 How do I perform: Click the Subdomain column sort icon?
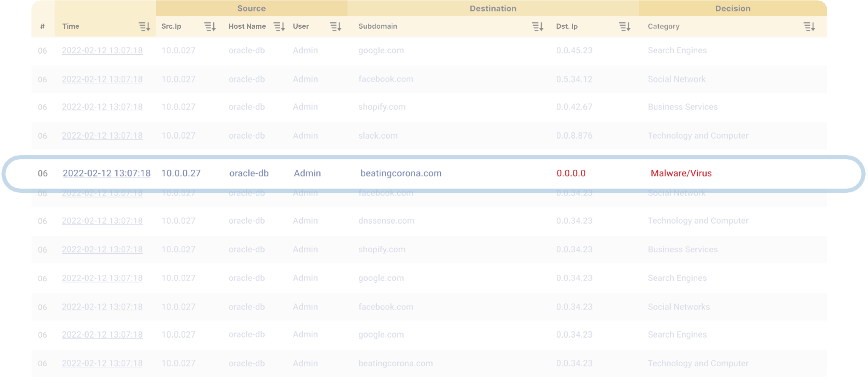pyautogui.click(x=538, y=26)
